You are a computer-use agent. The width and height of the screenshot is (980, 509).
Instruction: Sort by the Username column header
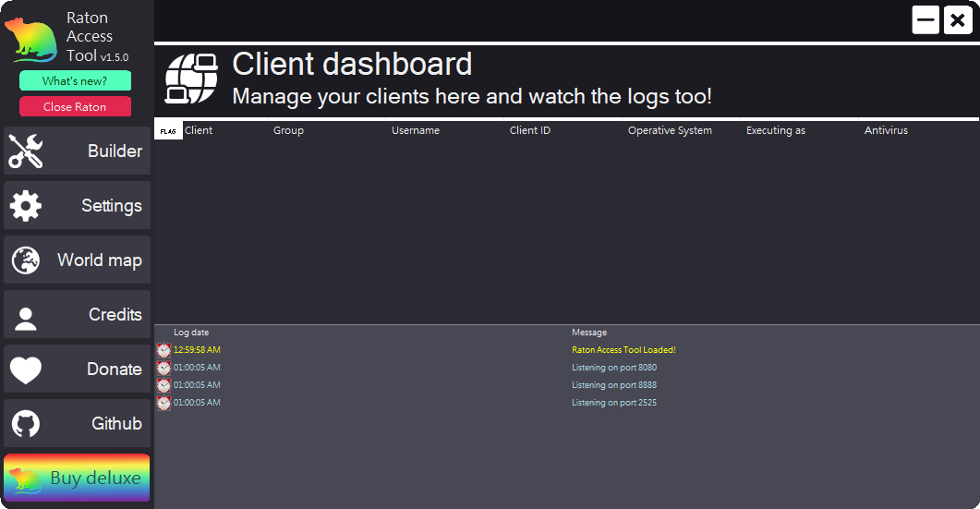(416, 131)
